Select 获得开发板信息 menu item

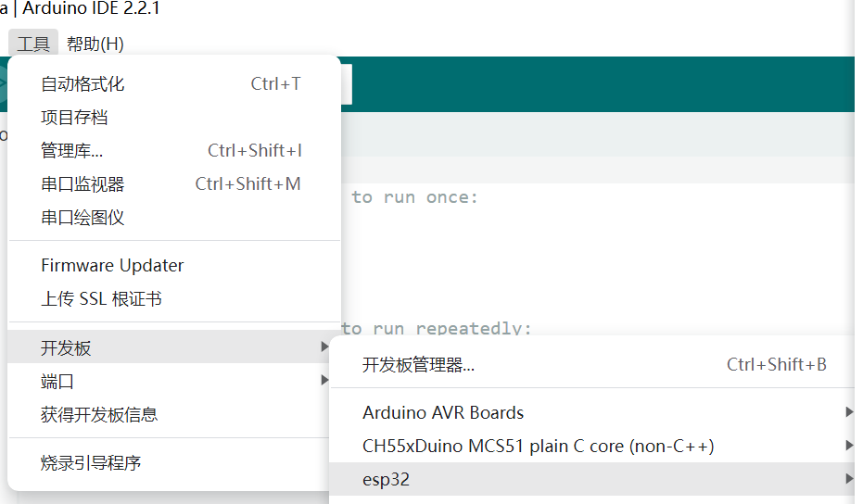(170, 414)
